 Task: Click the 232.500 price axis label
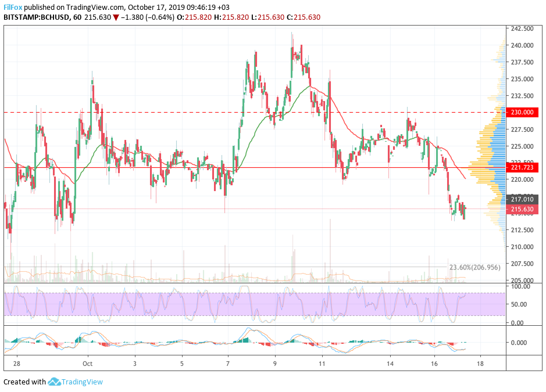click(522, 96)
